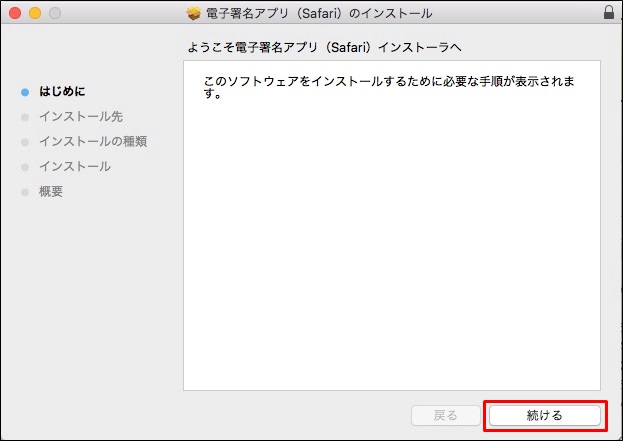Click the disabled 戻る back button
Screen dimensions: 623x441
click(446, 416)
